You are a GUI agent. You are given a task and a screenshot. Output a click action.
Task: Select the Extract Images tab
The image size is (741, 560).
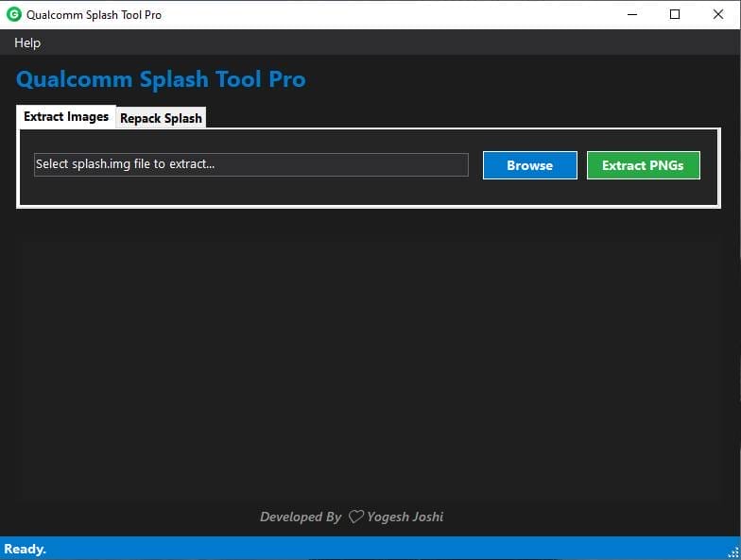pyautogui.click(x=66, y=117)
